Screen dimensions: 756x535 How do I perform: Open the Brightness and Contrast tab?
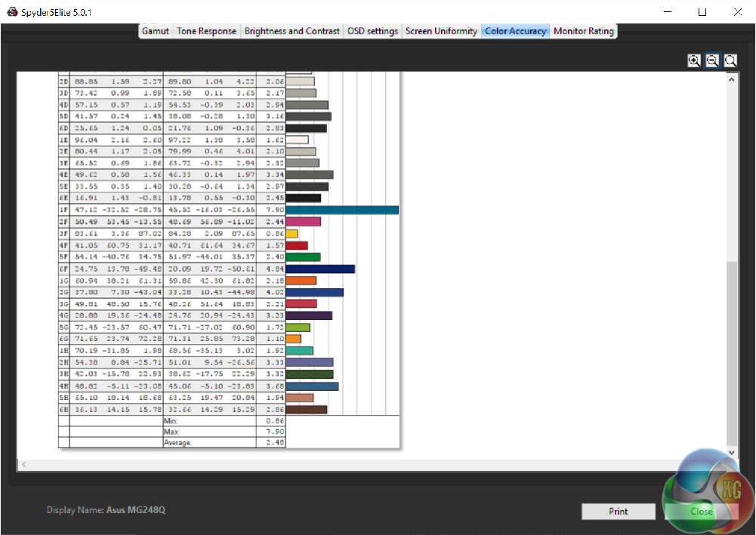(x=292, y=31)
